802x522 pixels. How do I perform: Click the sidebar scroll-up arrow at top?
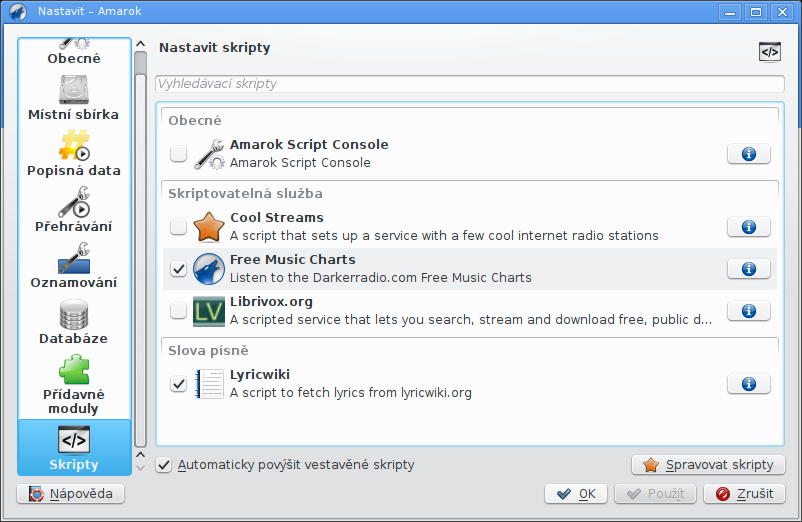coord(141,44)
